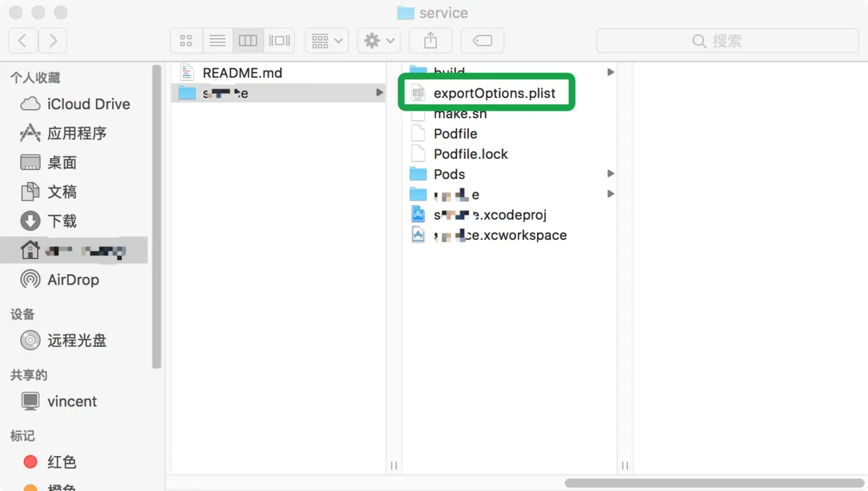Viewport: 868px width, 491px height.
Task: Click the exportOptions.plist file icon
Action: 418,93
